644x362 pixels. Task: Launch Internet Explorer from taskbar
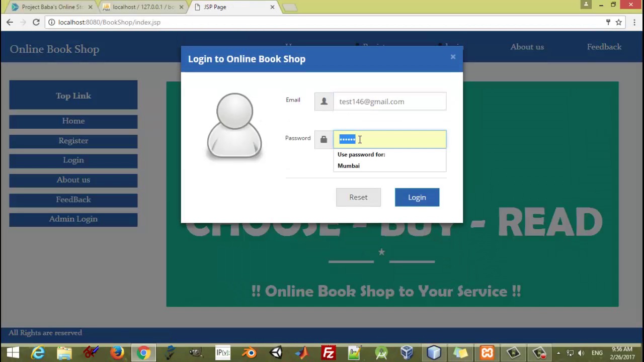pos(38,353)
